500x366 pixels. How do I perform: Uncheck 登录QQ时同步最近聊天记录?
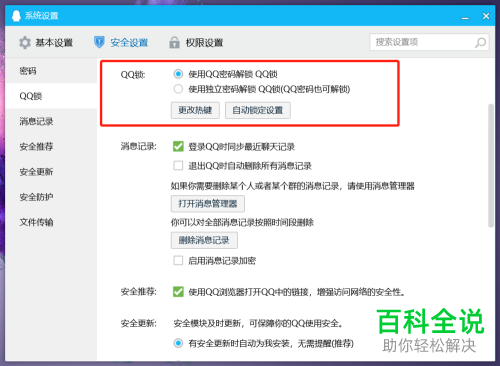(x=178, y=146)
